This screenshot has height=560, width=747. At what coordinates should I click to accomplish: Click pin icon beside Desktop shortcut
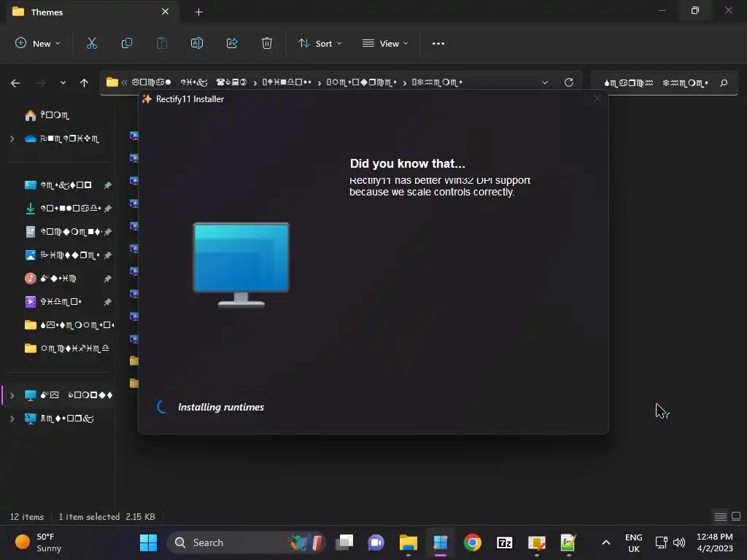coord(108,185)
